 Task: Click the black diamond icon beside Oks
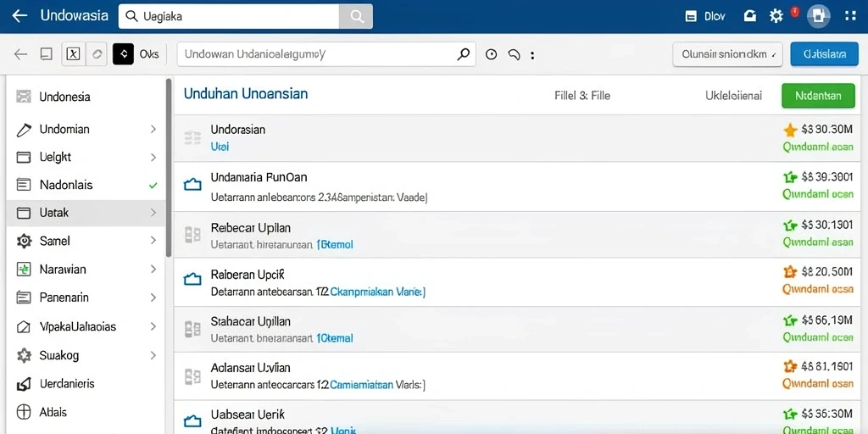(123, 54)
